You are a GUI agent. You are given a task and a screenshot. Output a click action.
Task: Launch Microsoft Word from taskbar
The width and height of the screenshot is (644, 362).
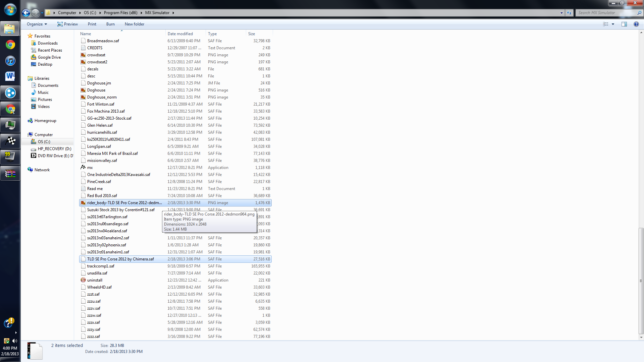[x=10, y=76]
